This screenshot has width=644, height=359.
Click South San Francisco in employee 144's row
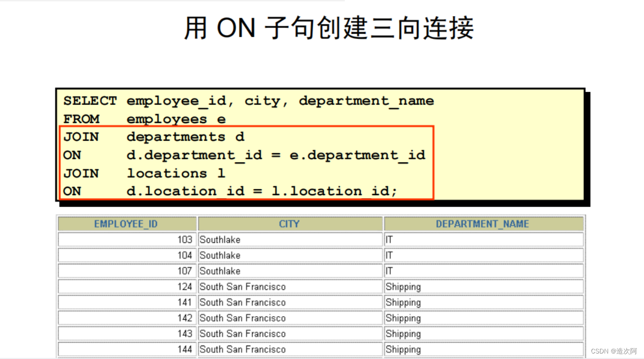pyautogui.click(x=290, y=349)
